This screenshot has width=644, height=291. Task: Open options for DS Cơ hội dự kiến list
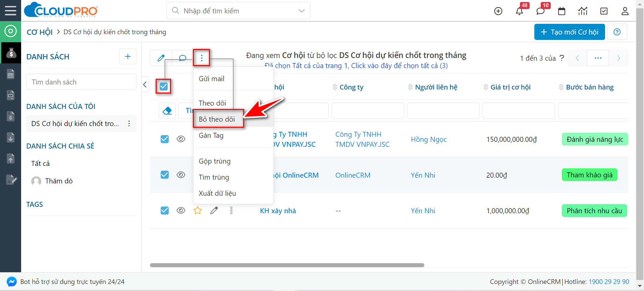tap(129, 124)
